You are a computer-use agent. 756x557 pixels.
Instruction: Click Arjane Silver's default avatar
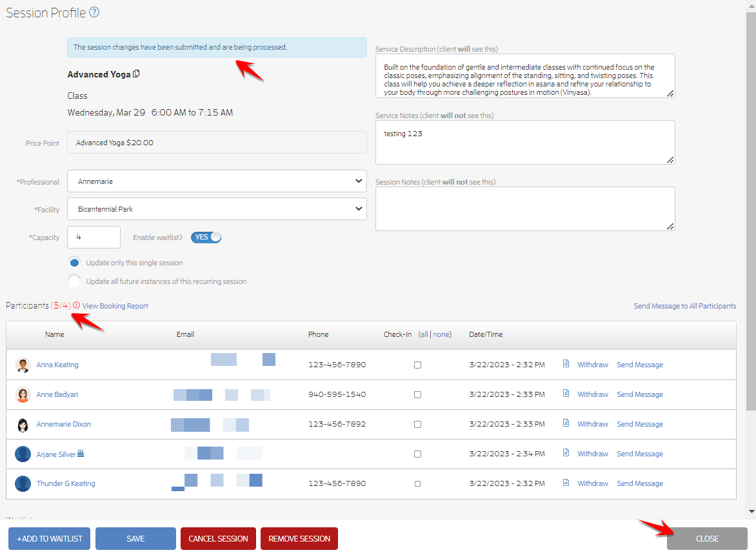(23, 454)
